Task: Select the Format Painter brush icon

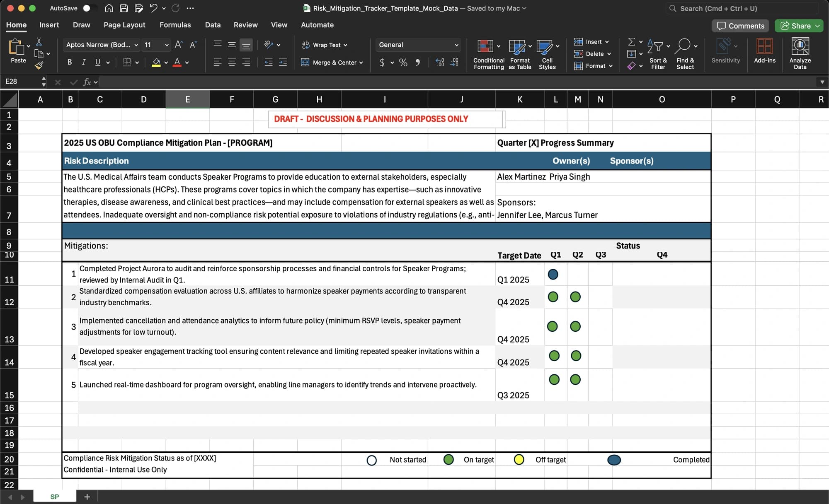Action: pos(39,65)
